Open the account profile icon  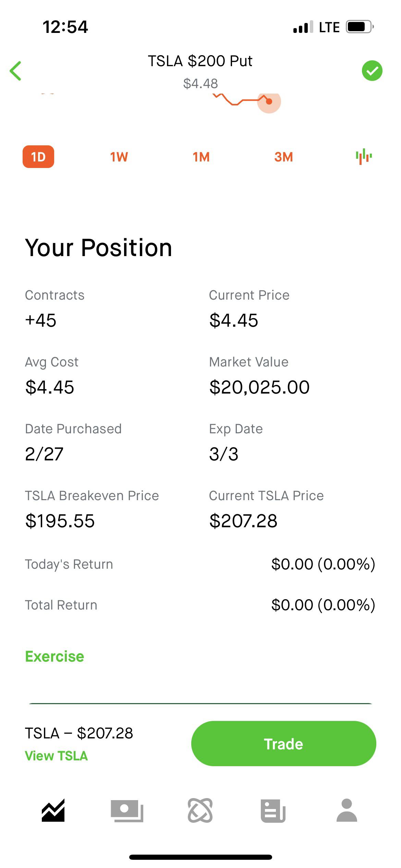(347, 810)
